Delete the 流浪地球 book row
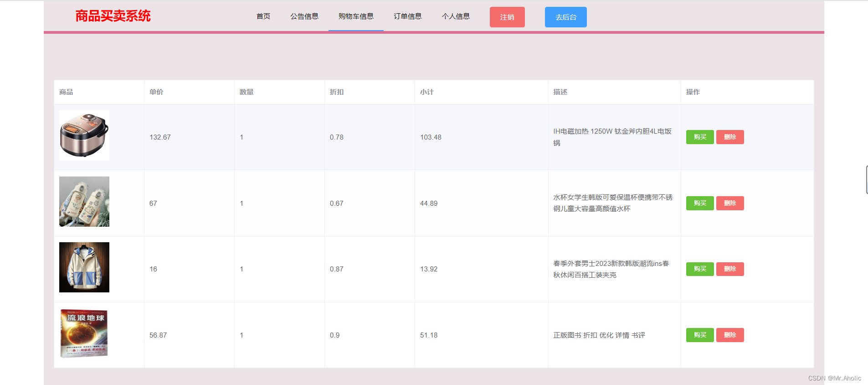This screenshot has height=385, width=868. tap(730, 335)
